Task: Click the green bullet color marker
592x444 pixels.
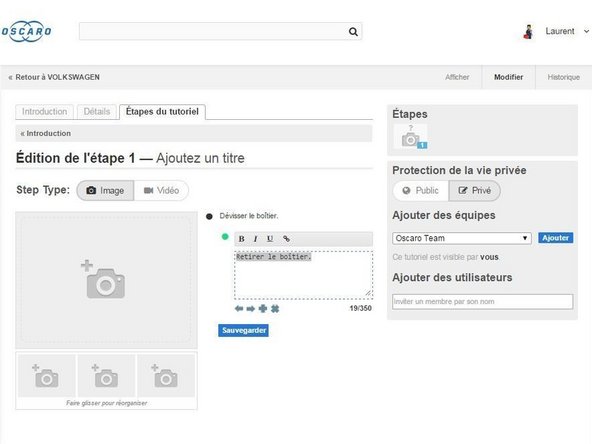Action: pyautogui.click(x=225, y=237)
